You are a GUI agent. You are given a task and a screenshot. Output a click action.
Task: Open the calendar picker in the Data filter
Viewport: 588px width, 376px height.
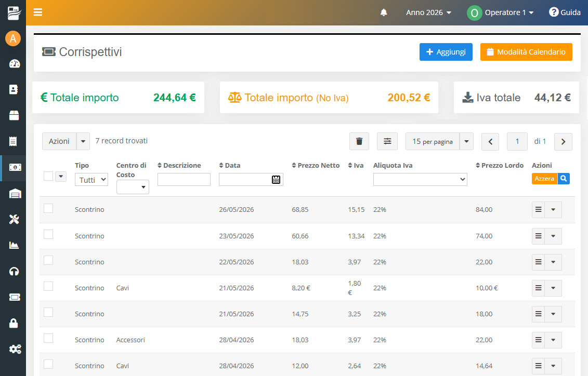click(276, 180)
